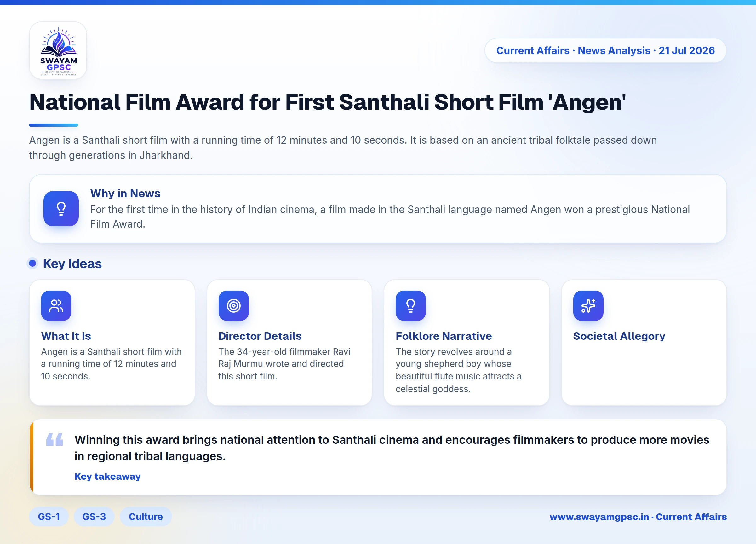Select the Culture tag
This screenshot has height=544, width=756.
click(146, 517)
